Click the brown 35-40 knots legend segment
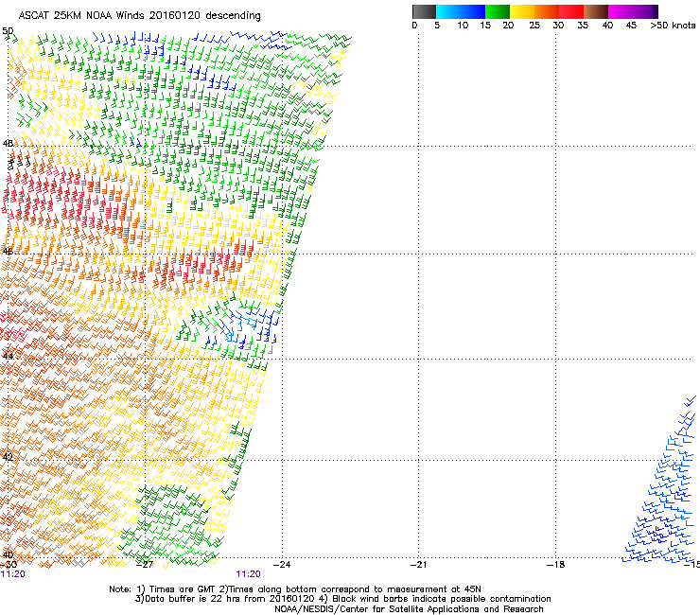 click(596, 11)
